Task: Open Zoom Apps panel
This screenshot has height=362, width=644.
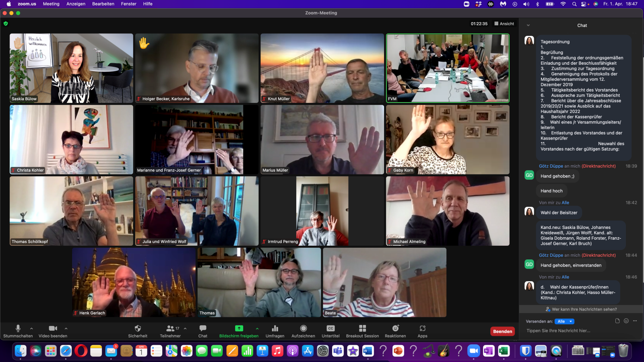Action: 423,331
